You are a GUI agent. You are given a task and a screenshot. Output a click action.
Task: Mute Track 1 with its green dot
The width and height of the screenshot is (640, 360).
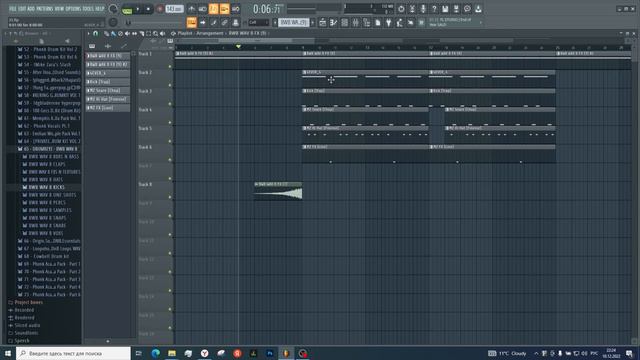(x=170, y=67)
